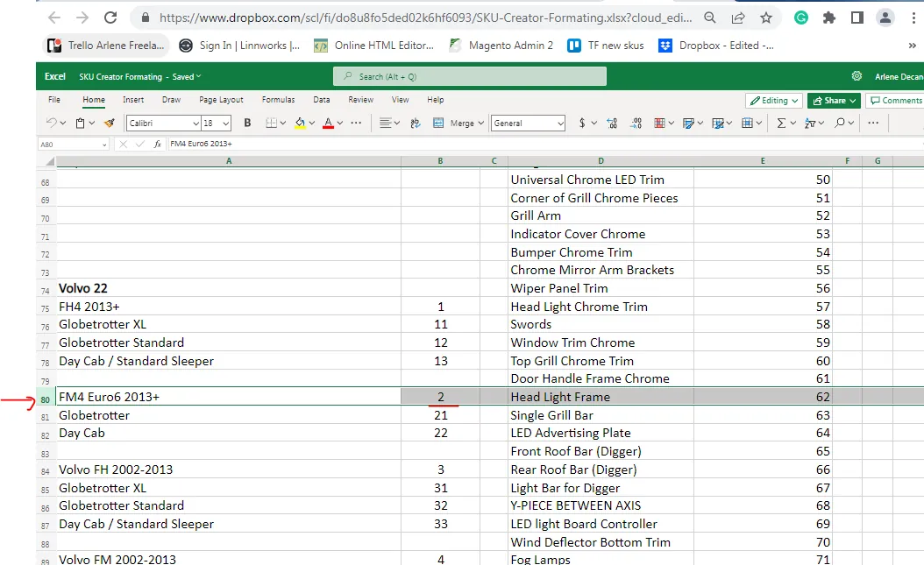This screenshot has height=565, width=924.
Task: Click the Excel search box
Action: click(470, 76)
